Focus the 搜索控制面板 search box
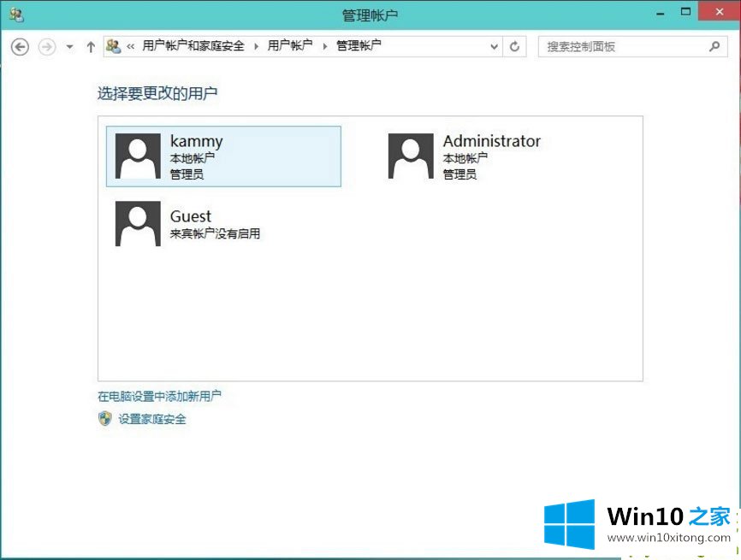The image size is (741, 560). coord(633,47)
